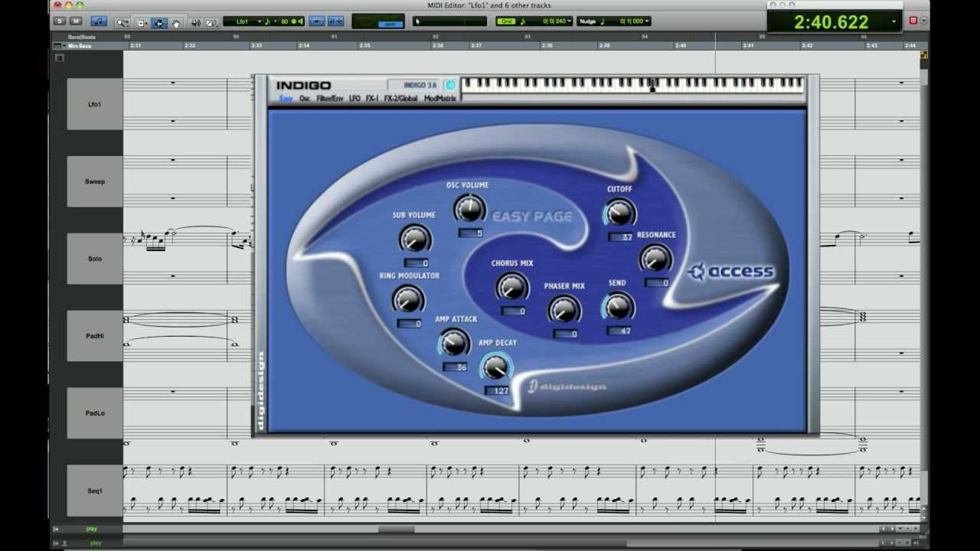Open the Min:Secs ruler view selector
The height and width of the screenshot is (551, 980).
[x=58, y=46]
